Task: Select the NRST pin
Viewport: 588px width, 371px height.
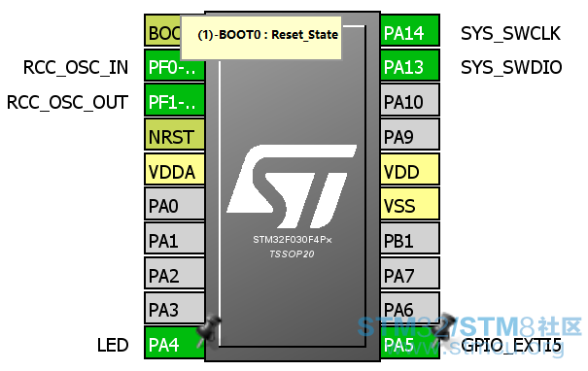Action: (175, 135)
